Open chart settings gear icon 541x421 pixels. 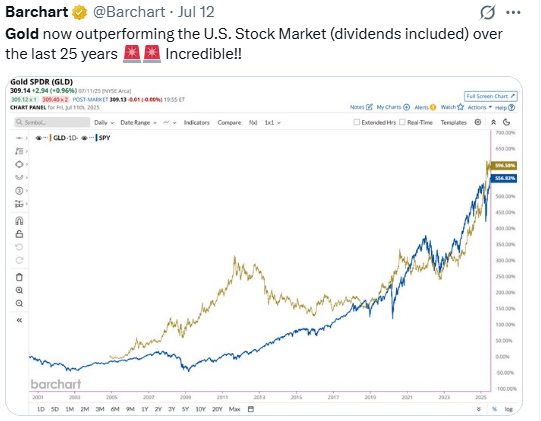(478, 122)
